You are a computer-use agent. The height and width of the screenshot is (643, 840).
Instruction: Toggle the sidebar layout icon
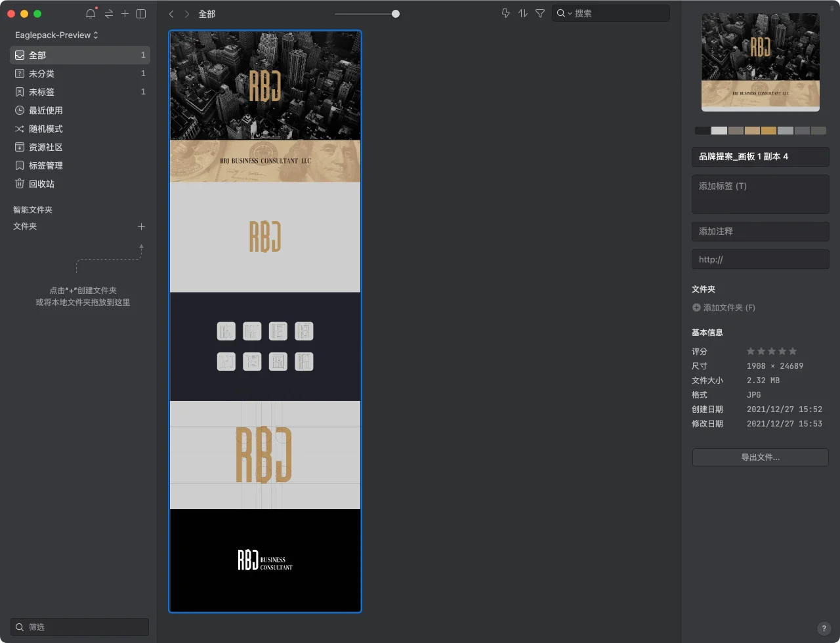pyautogui.click(x=141, y=14)
